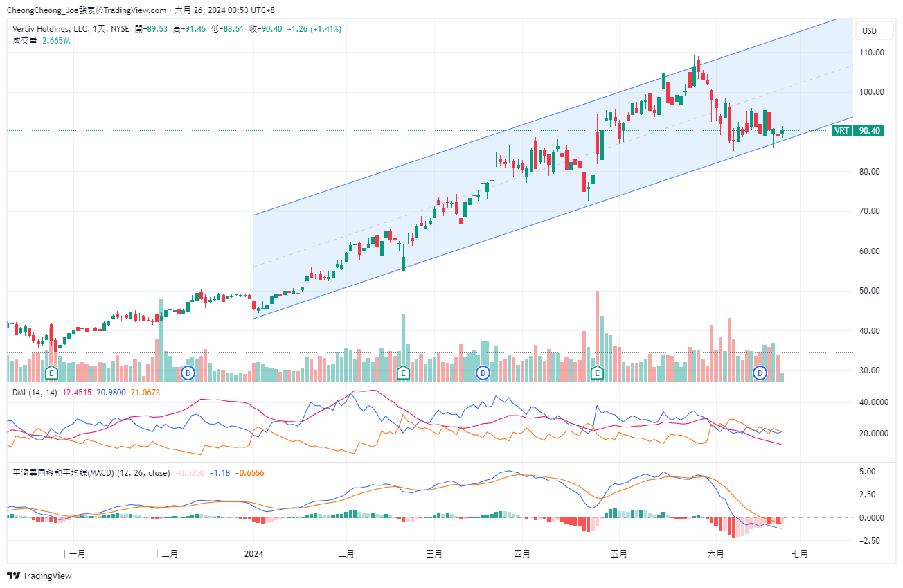The width and height of the screenshot is (903, 588).
Task: Open the USD currency selector
Action: [x=868, y=31]
